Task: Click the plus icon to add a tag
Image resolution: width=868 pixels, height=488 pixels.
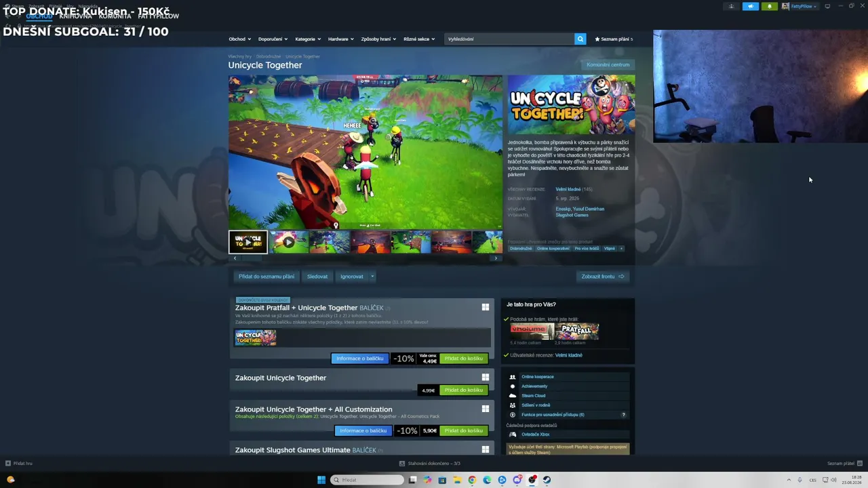Action: coord(621,249)
